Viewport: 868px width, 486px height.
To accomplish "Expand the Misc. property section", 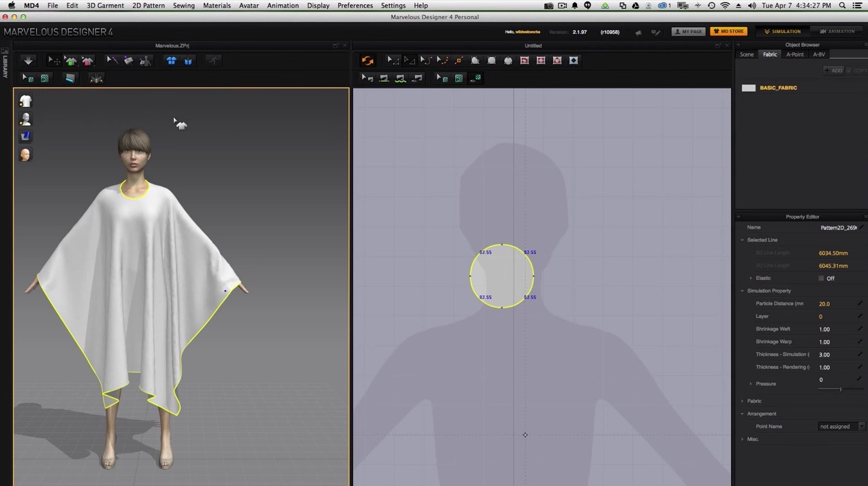I will [742, 439].
